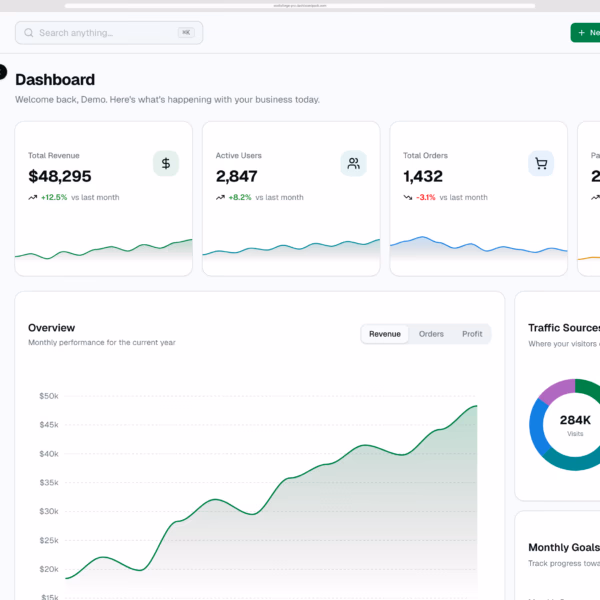This screenshot has width=600, height=600.
Task: Click the Monthly Goals card title
Action: tap(564, 548)
